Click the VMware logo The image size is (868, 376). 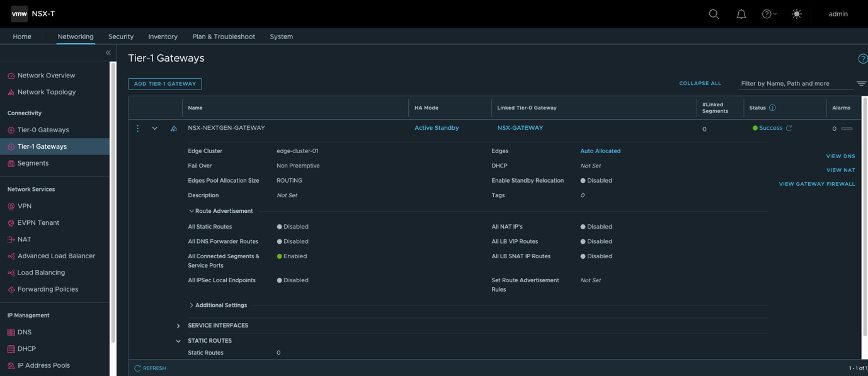(20, 13)
